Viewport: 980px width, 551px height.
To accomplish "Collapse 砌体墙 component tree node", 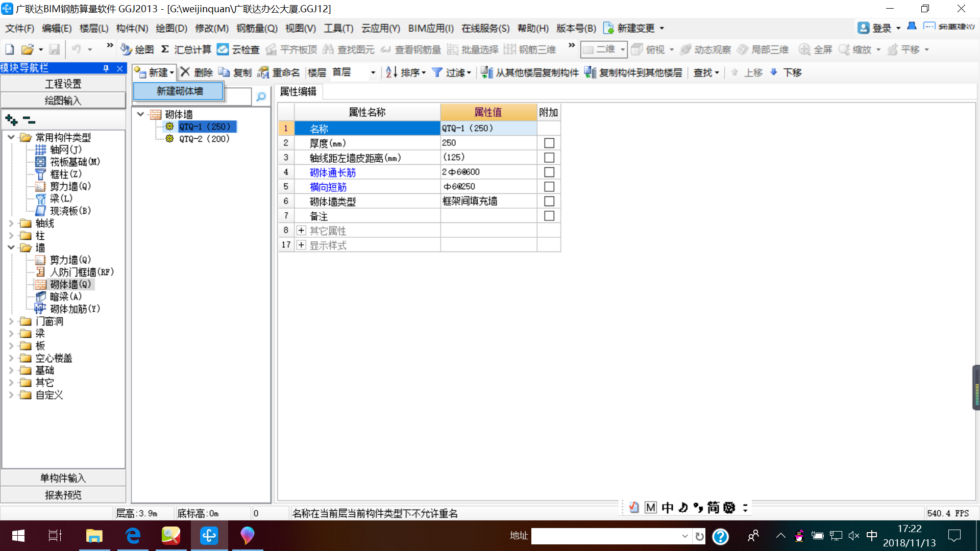I will pyautogui.click(x=141, y=114).
